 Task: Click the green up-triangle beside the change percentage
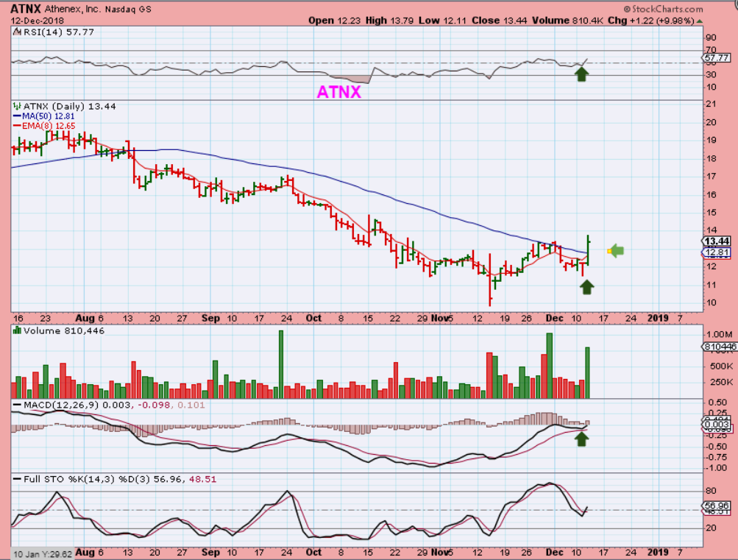point(700,21)
